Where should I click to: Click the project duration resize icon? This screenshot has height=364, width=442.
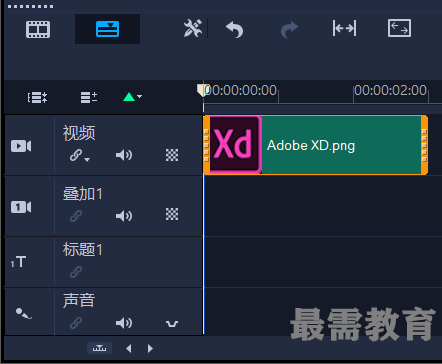click(x=399, y=28)
